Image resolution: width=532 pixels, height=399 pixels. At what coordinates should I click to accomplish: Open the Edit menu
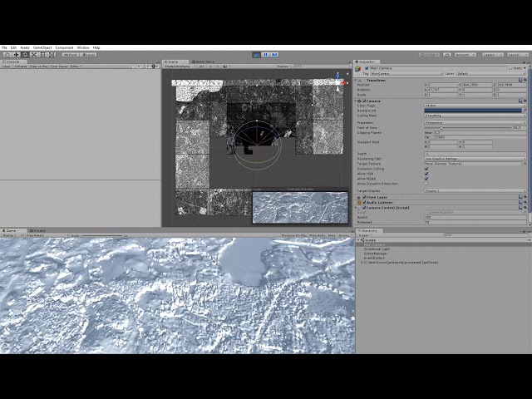(13, 48)
